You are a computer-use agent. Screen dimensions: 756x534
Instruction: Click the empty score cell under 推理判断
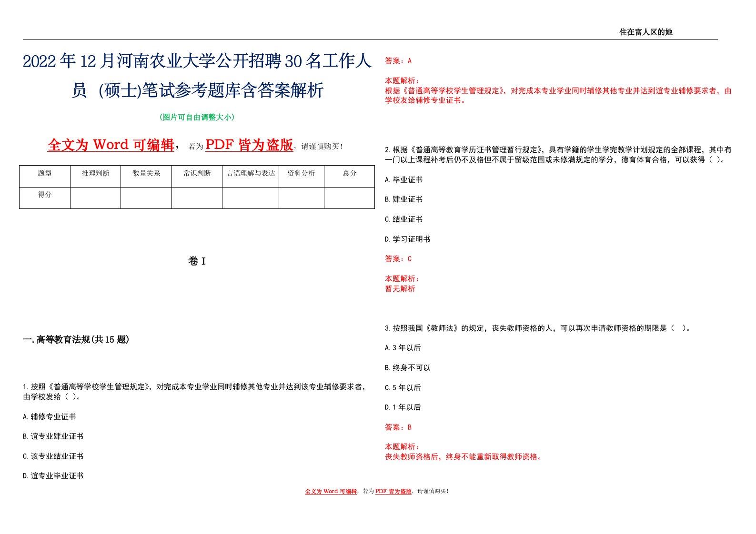pos(95,198)
